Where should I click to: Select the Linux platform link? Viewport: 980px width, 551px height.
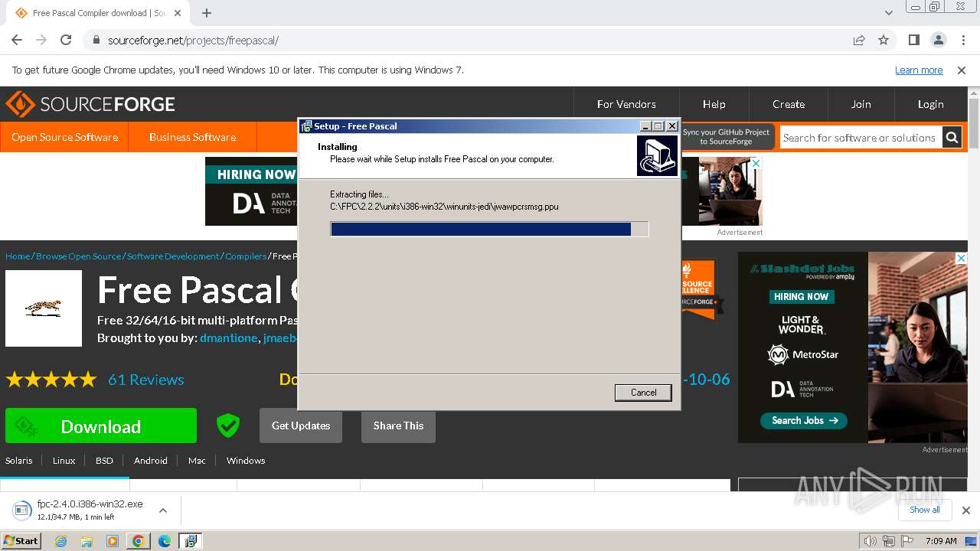click(x=64, y=461)
